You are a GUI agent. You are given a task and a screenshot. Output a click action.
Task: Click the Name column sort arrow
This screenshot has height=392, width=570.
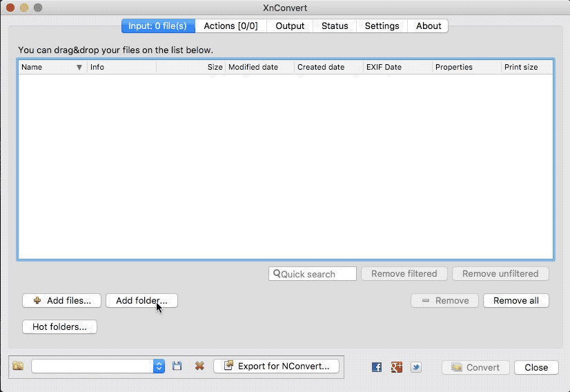(x=79, y=67)
